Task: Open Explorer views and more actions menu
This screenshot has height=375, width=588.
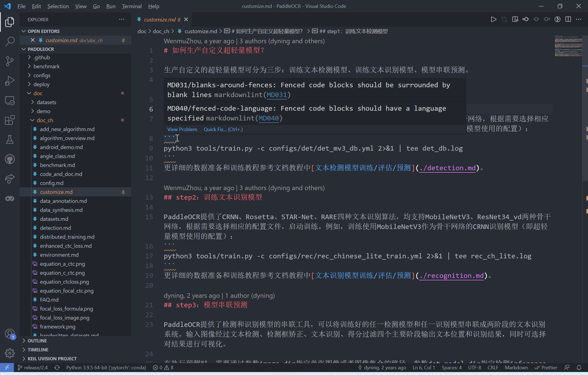Action: (x=122, y=19)
